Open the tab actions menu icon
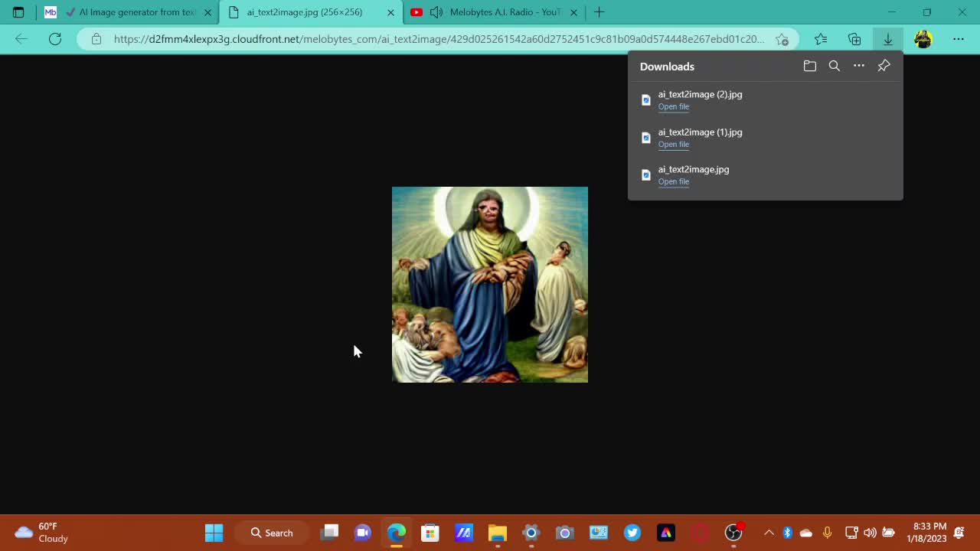This screenshot has width=980, height=551. 18,12
